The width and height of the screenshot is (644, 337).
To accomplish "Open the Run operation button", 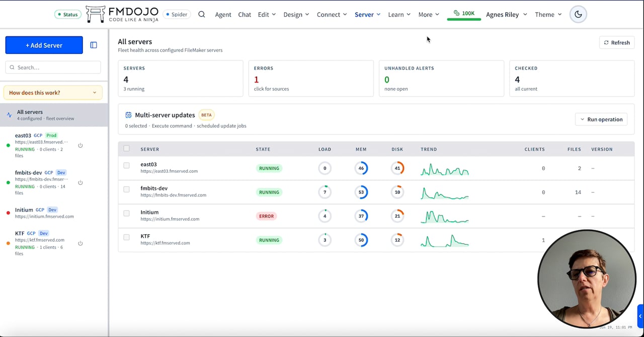I will pyautogui.click(x=601, y=119).
